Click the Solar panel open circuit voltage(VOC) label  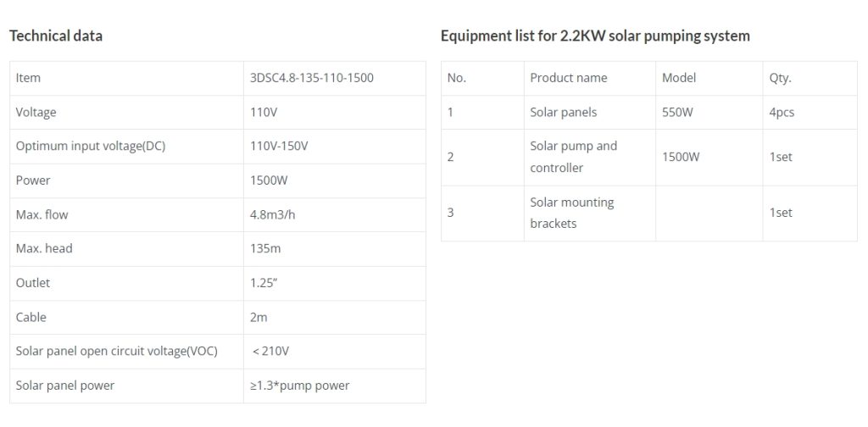(x=116, y=352)
